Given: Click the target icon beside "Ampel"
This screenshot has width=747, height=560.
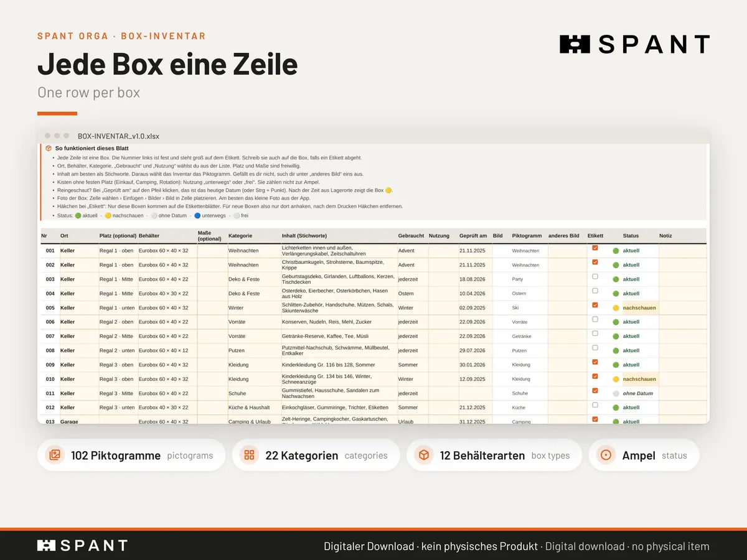Looking at the screenshot, I should tap(606, 455).
